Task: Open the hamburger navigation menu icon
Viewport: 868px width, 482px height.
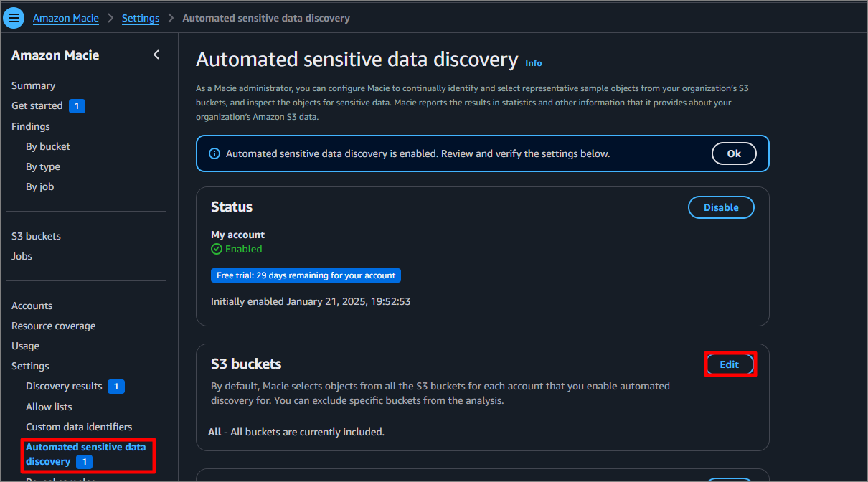Action: 14,18
